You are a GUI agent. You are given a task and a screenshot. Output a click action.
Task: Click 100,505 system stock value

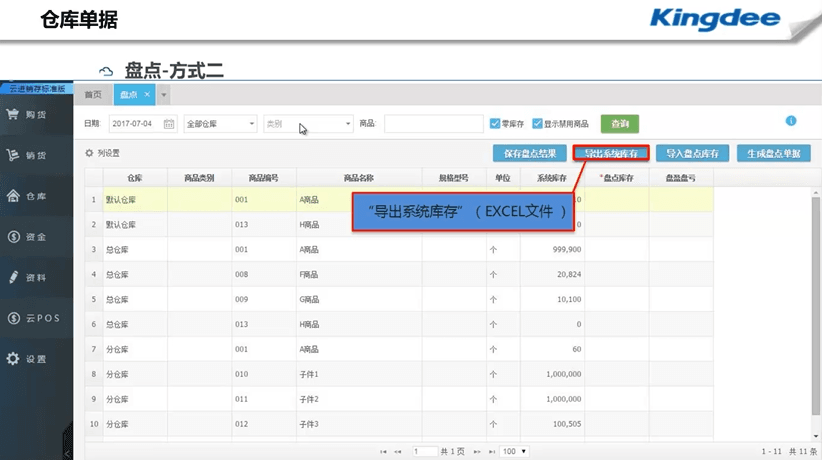click(567, 424)
